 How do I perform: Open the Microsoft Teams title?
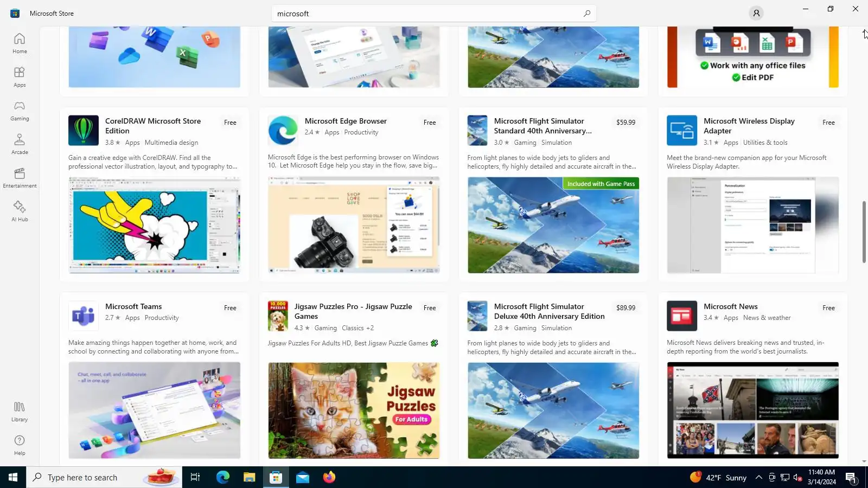133,306
